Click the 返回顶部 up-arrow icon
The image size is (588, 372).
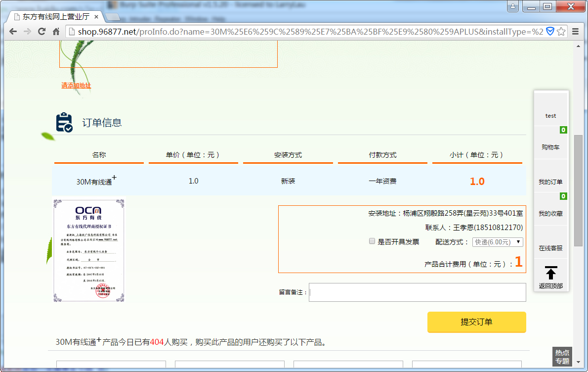click(x=550, y=273)
